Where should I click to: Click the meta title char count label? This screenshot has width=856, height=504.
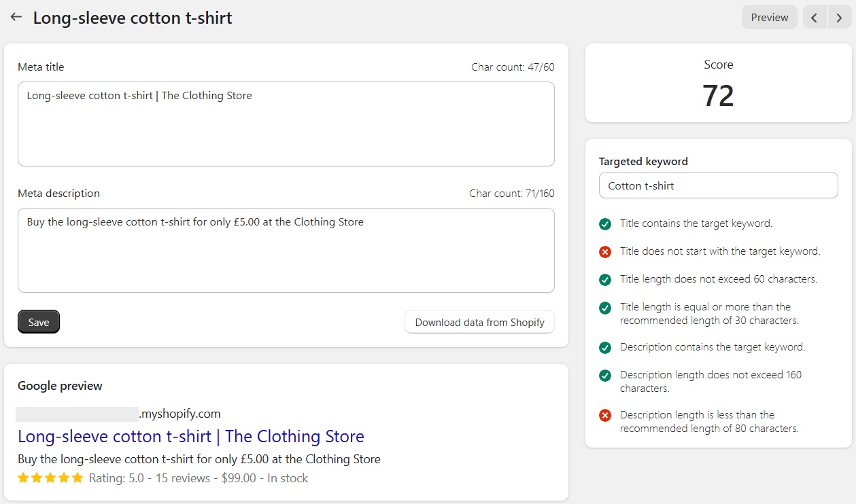pyautogui.click(x=512, y=67)
